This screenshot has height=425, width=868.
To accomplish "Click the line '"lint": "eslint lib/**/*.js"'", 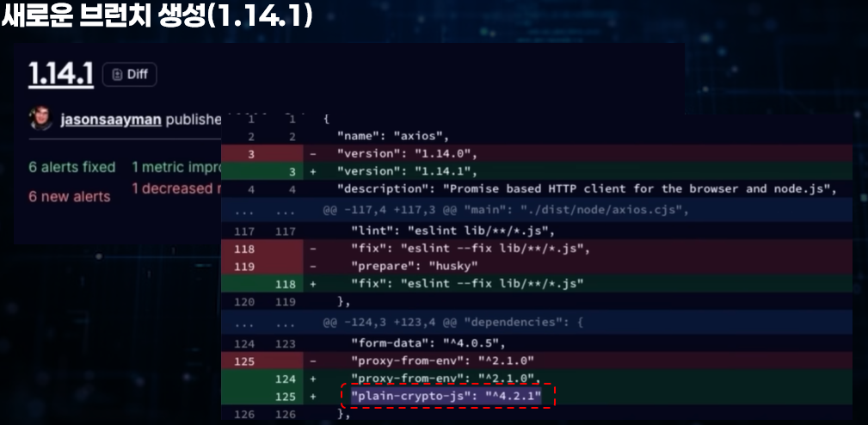I will pyautogui.click(x=537, y=231).
